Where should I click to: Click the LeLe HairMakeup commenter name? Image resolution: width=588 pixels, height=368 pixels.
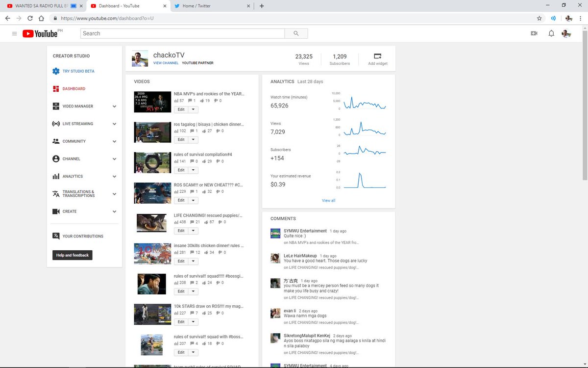click(300, 256)
